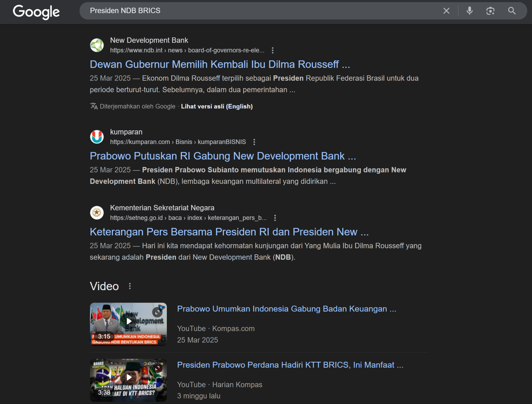Open Dewan Gubernur Memilih Kembali Ibu Dilma Rousseff result
The height and width of the screenshot is (404, 532).
coord(220,64)
